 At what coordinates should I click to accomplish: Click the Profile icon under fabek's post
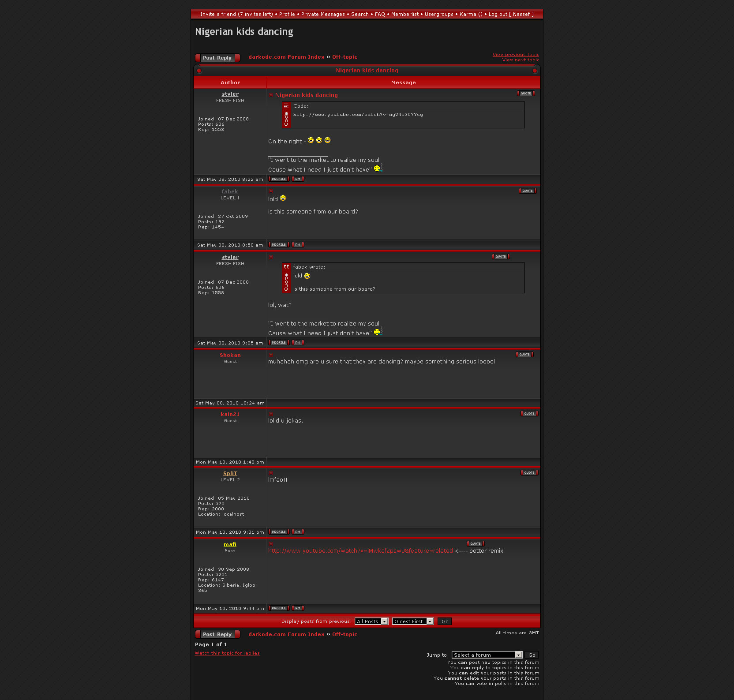279,245
